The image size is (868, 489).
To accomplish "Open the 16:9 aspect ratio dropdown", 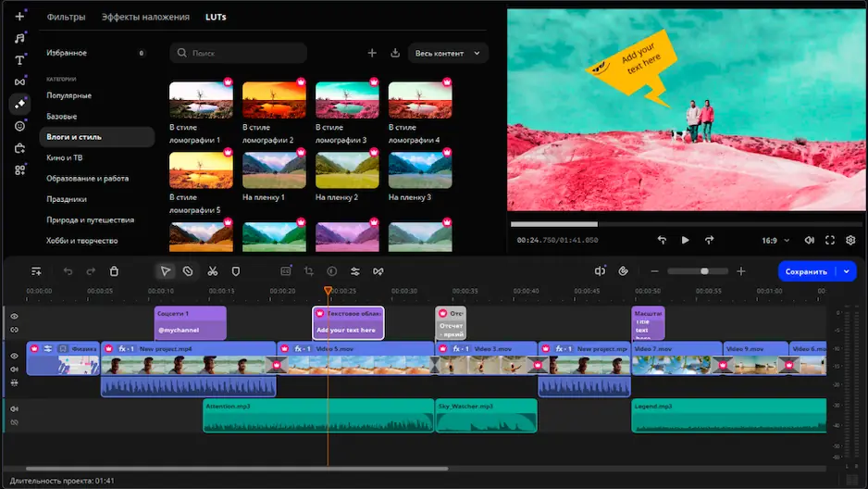I will click(774, 240).
